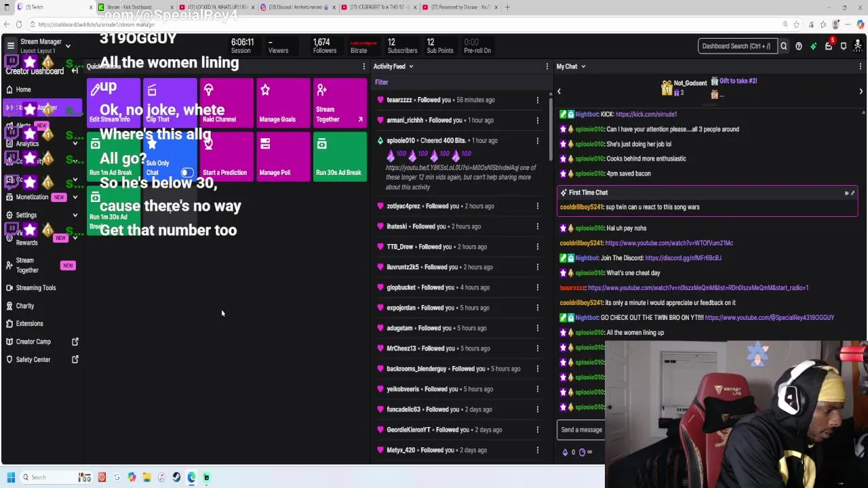Open the Nightbot kick.com/sirrude1 link

(646, 115)
